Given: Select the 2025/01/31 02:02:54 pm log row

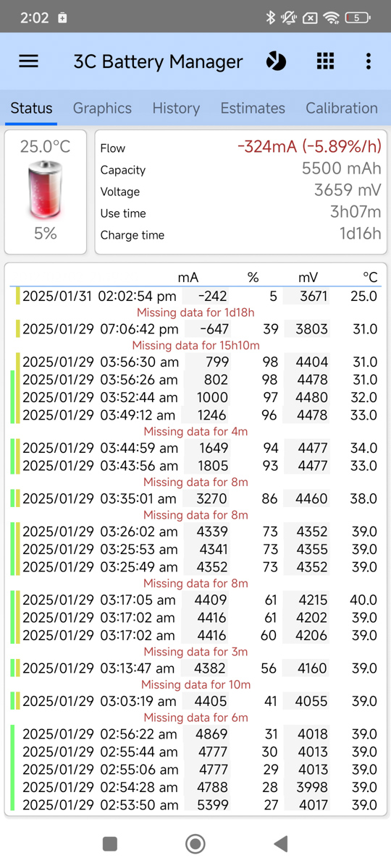Looking at the screenshot, I should point(195,296).
